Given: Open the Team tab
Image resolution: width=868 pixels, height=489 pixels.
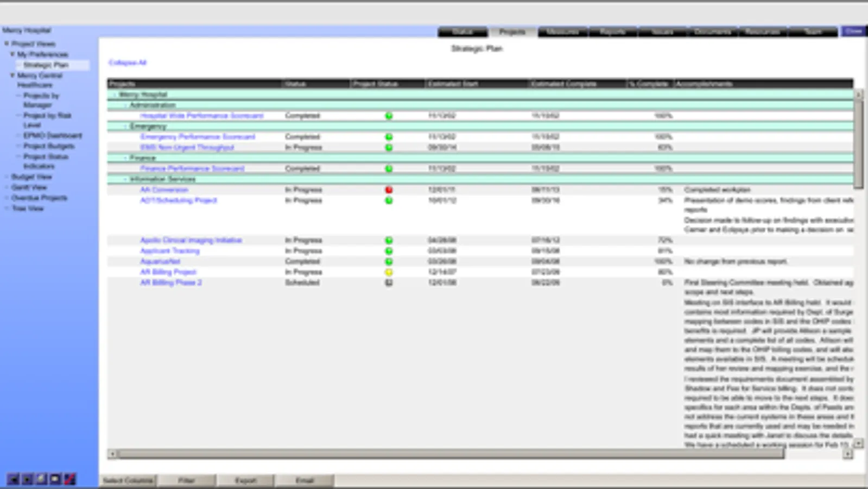Looking at the screenshot, I should click(813, 32).
